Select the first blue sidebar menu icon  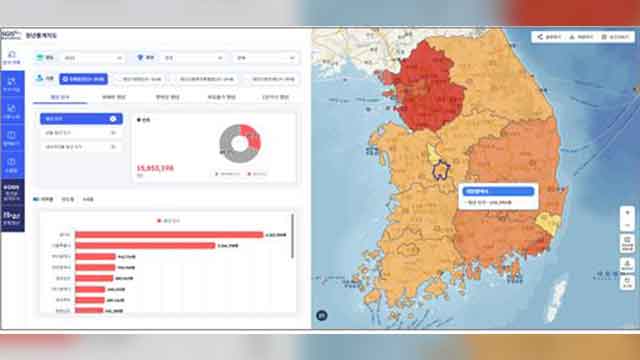tap(12, 84)
